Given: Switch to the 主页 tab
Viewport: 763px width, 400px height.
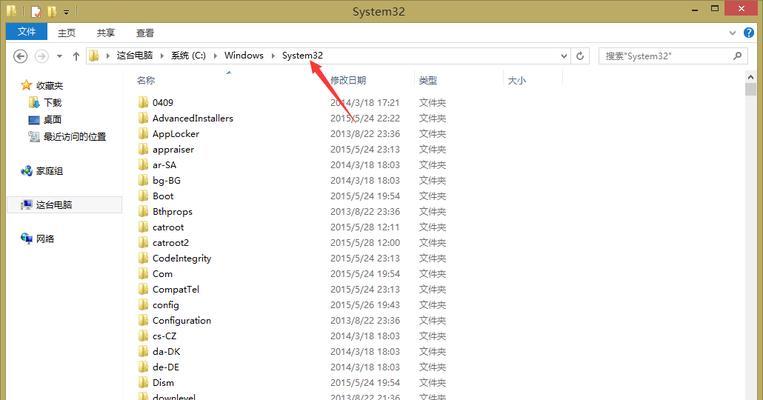Looking at the screenshot, I should pyautogui.click(x=67, y=33).
